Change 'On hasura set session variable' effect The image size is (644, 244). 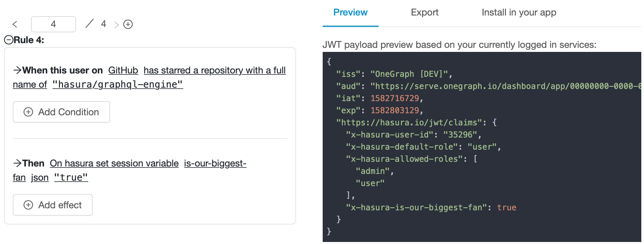coord(114,163)
